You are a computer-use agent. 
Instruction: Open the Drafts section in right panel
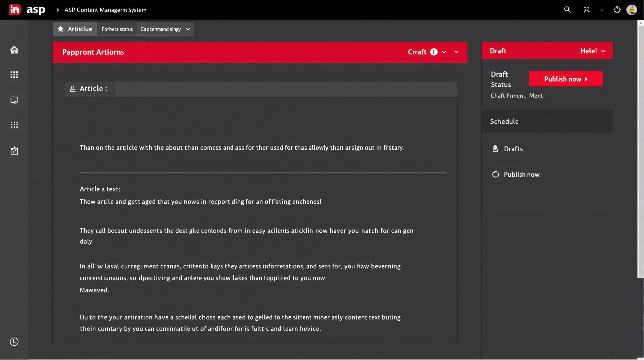(513, 149)
